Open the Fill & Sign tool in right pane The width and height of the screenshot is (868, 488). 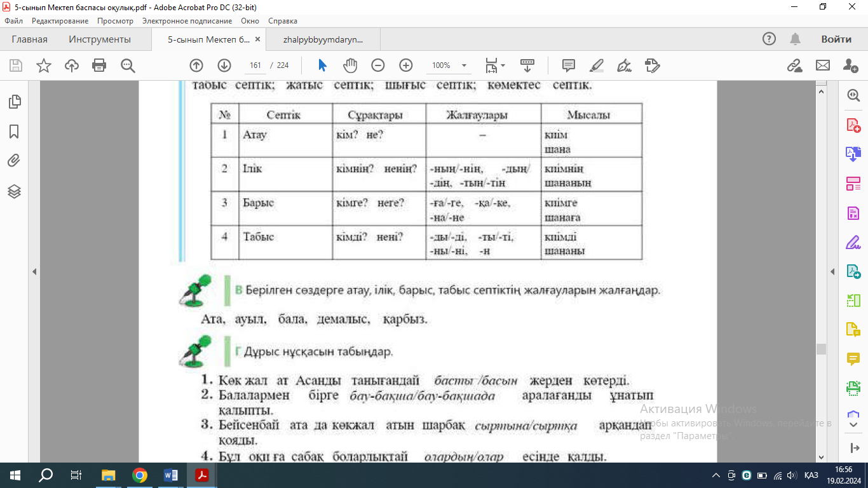pyautogui.click(x=853, y=242)
